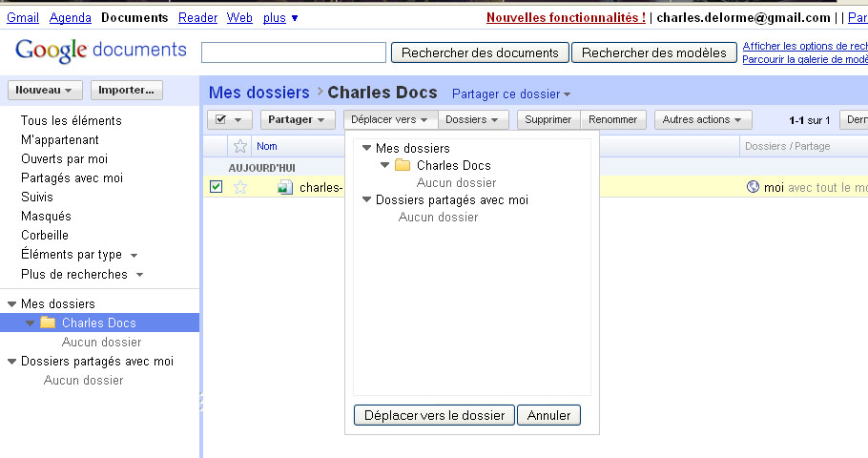Select Masqués filter
This screenshot has width=868, height=458.
click(46, 216)
